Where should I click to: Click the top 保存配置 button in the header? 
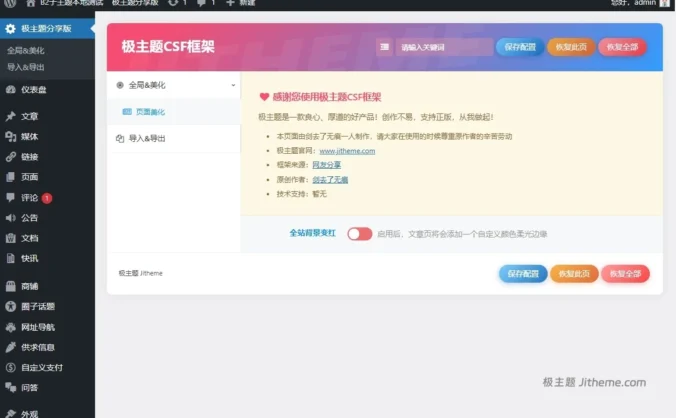(520, 47)
